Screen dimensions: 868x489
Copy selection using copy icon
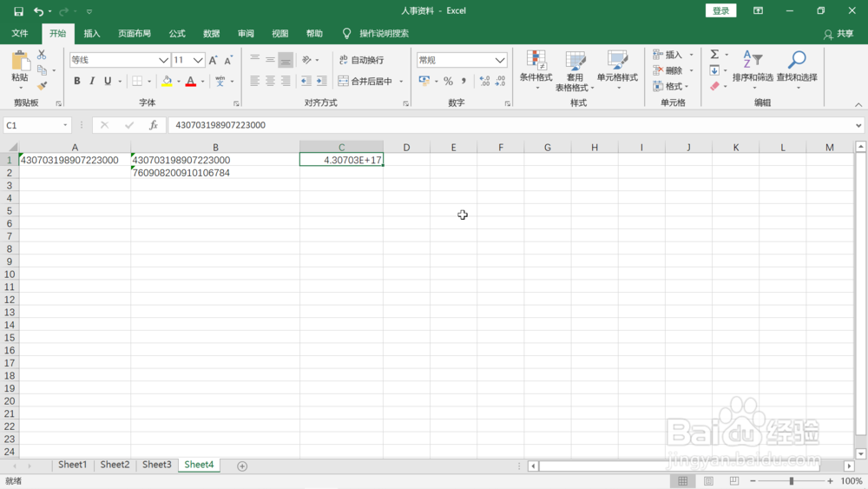(42, 70)
